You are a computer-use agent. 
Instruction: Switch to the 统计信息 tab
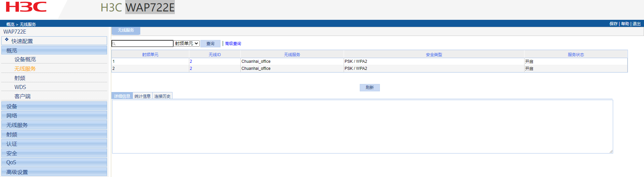143,96
